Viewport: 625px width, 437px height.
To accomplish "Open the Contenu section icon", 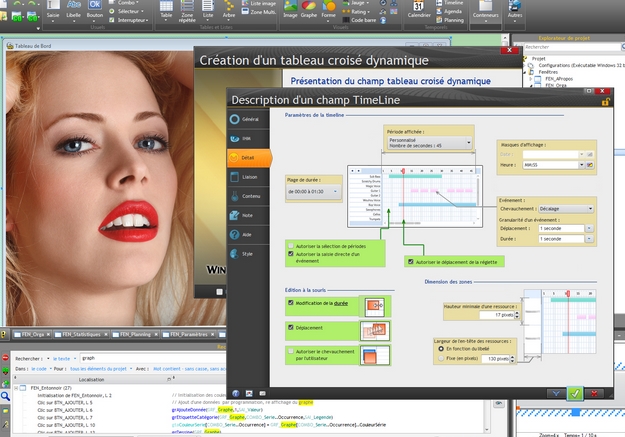I will click(x=234, y=196).
